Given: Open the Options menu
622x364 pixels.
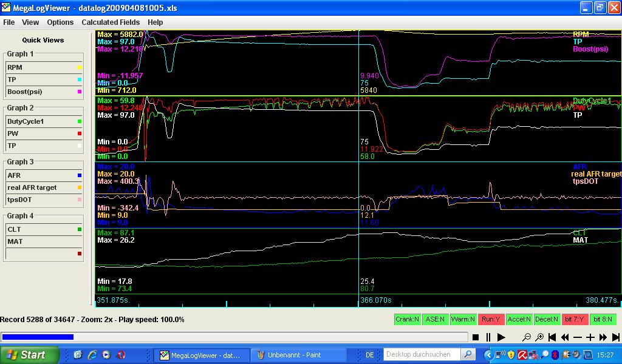Looking at the screenshot, I should pos(60,22).
